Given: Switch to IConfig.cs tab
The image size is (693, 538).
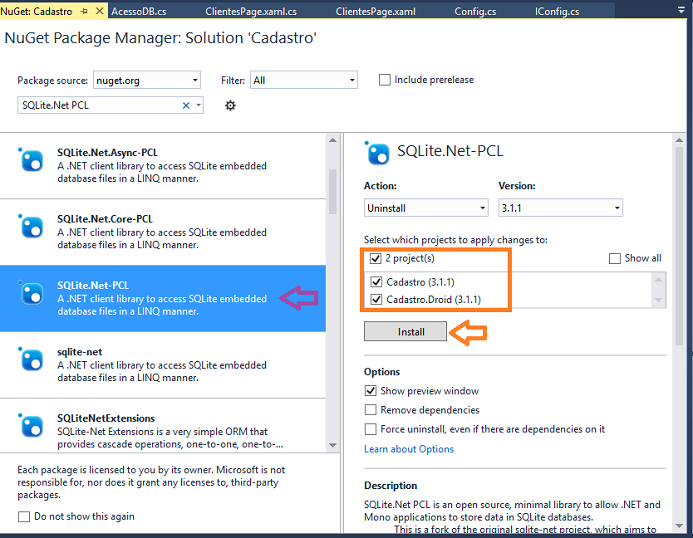Looking at the screenshot, I should [557, 11].
